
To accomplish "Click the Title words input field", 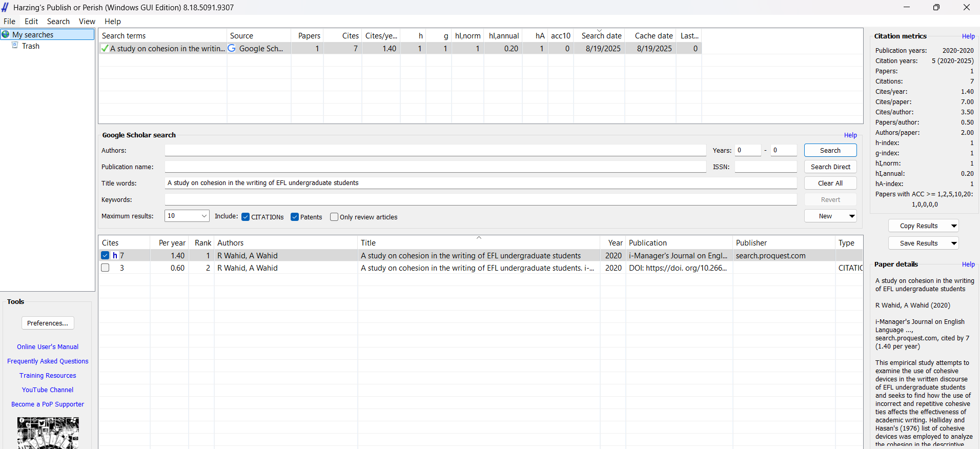I will (x=481, y=183).
